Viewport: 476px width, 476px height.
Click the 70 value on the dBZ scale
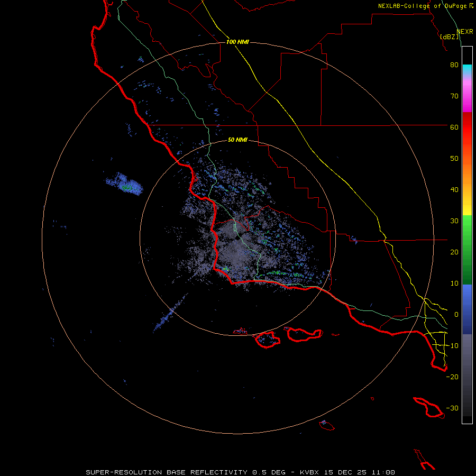(x=454, y=96)
